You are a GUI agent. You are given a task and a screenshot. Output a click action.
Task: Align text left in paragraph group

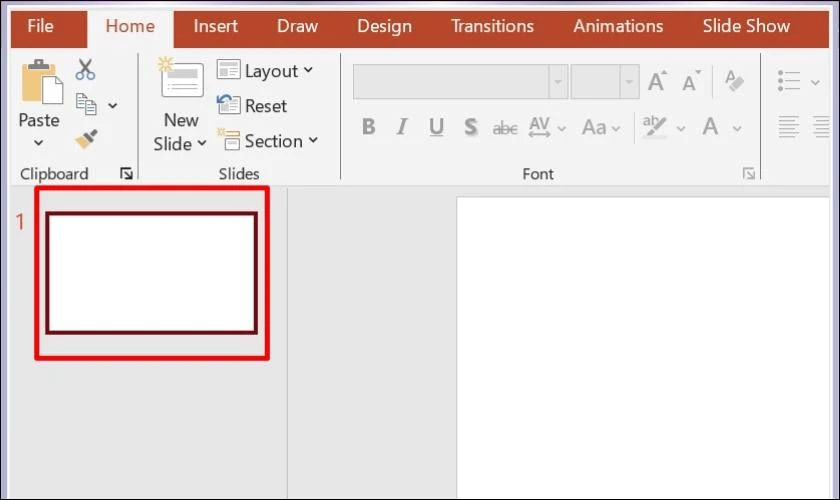tap(789, 127)
